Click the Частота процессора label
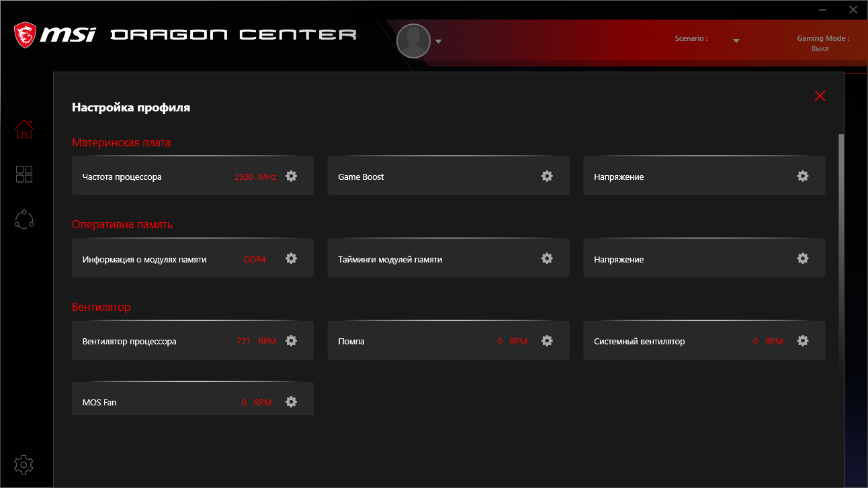 [122, 177]
